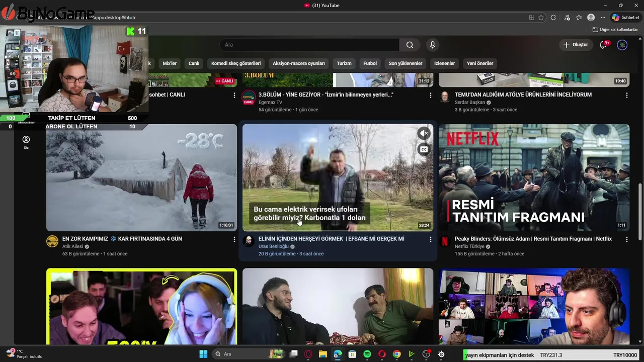This screenshot has width=644, height=362.
Task: Start voice search with the microphone icon
Action: 432,45
